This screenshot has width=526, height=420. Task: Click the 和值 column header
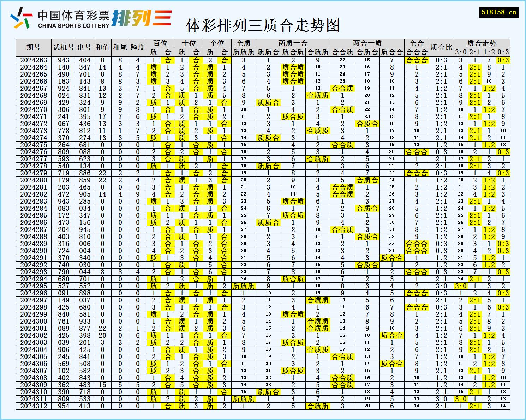[x=102, y=47]
